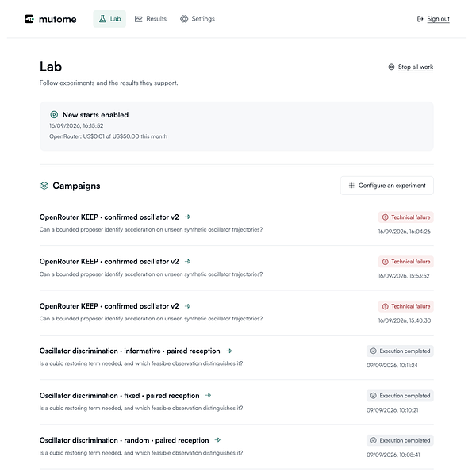The width and height of the screenshot is (476, 472).
Task: Click the Campaigns stack layers icon
Action: click(44, 186)
